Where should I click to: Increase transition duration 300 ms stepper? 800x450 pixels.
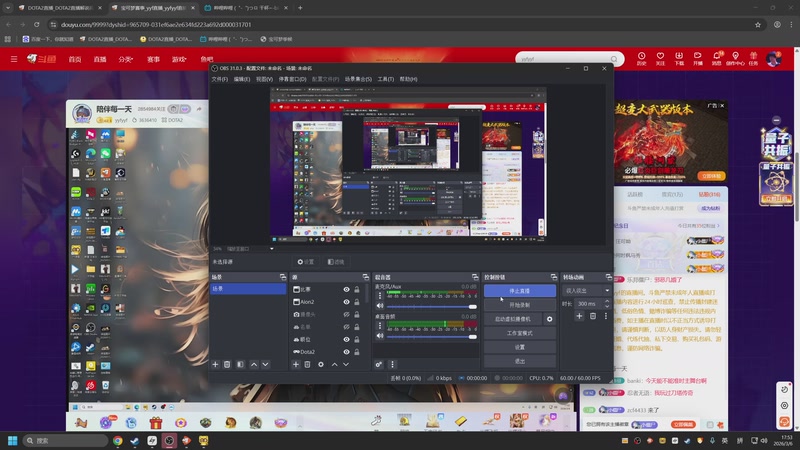click(x=607, y=301)
